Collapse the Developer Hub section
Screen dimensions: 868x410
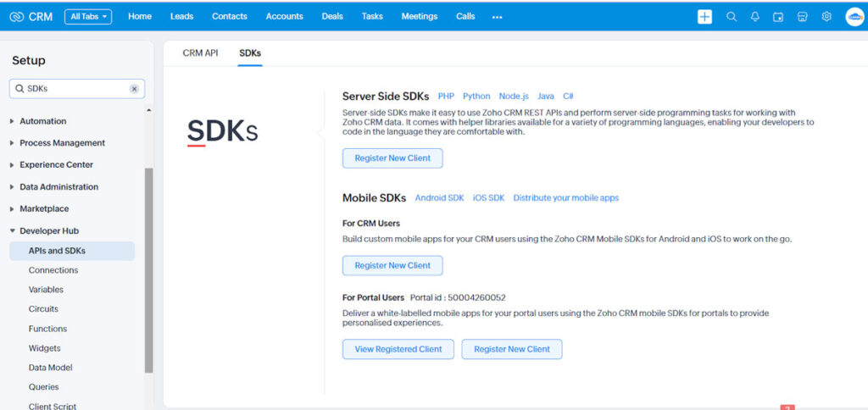[x=44, y=230]
